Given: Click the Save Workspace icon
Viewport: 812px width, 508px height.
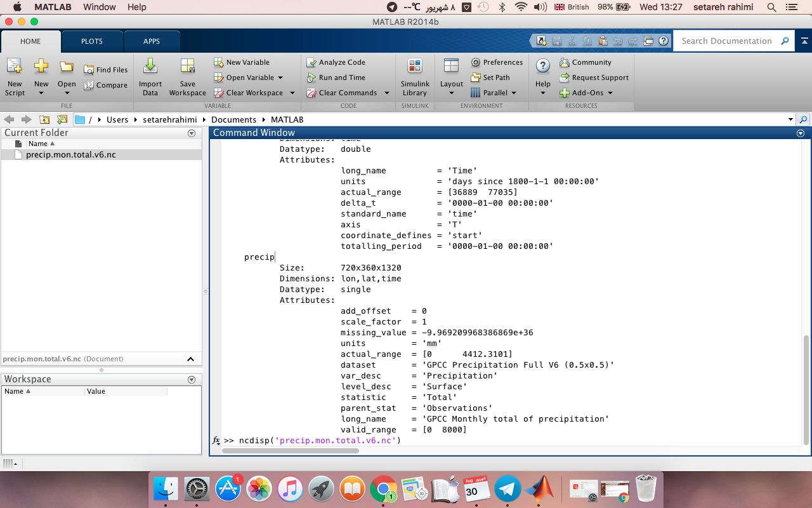Looking at the screenshot, I should click(x=187, y=66).
